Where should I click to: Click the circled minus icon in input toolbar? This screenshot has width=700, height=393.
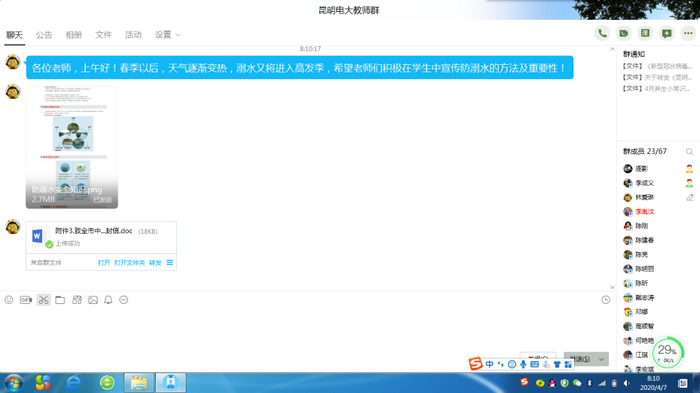point(124,300)
